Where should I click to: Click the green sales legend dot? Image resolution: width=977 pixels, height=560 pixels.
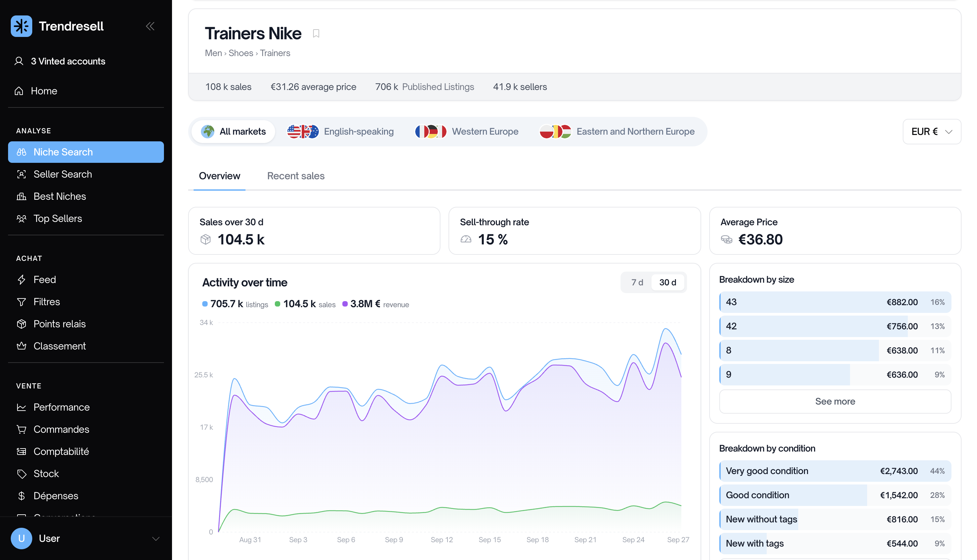tap(277, 304)
